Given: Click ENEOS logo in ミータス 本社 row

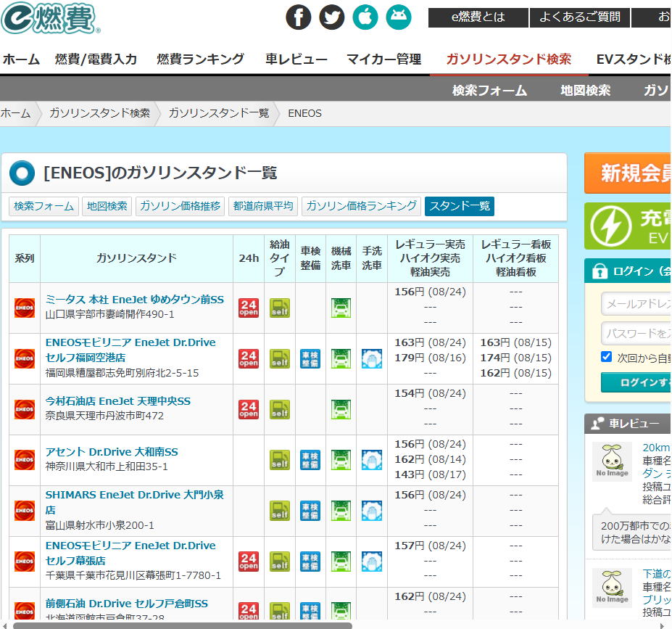Looking at the screenshot, I should coord(25,308).
